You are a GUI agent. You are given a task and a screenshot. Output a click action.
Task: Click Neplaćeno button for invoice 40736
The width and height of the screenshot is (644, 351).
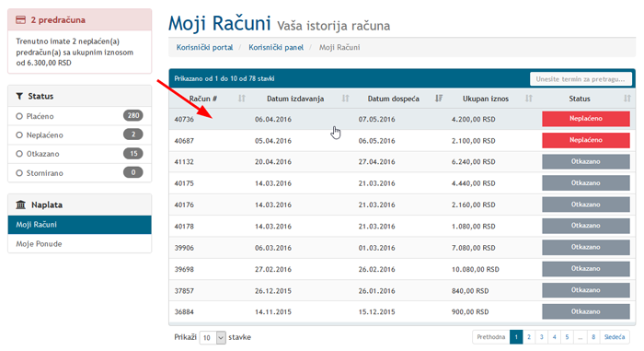[x=586, y=119]
